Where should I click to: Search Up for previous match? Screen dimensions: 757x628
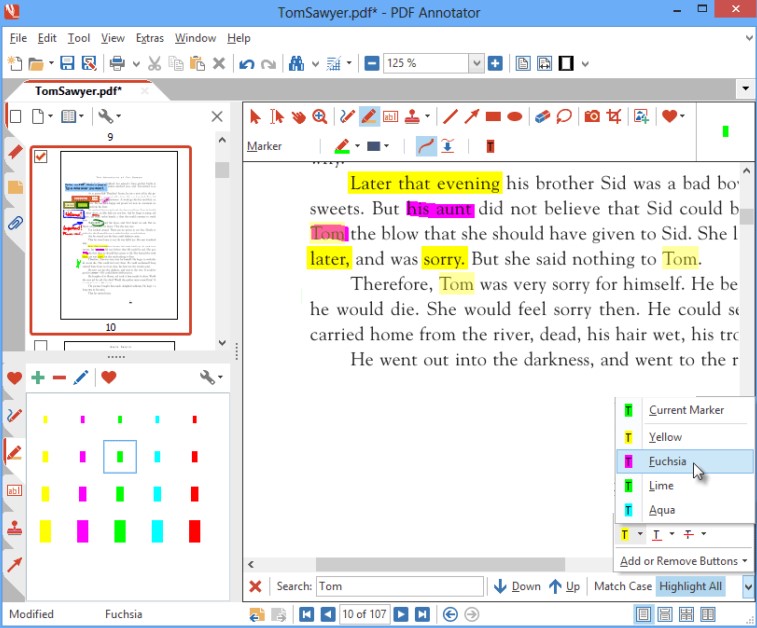(x=564, y=586)
